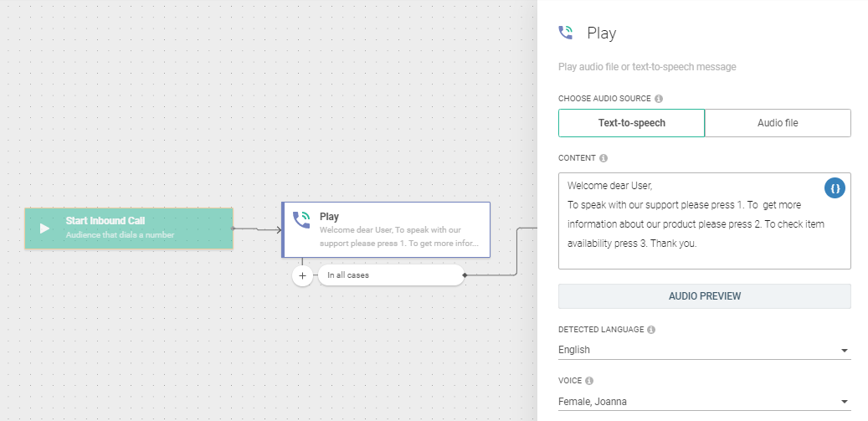The width and height of the screenshot is (868, 421).
Task: Click info icon next to Content label
Action: click(603, 158)
